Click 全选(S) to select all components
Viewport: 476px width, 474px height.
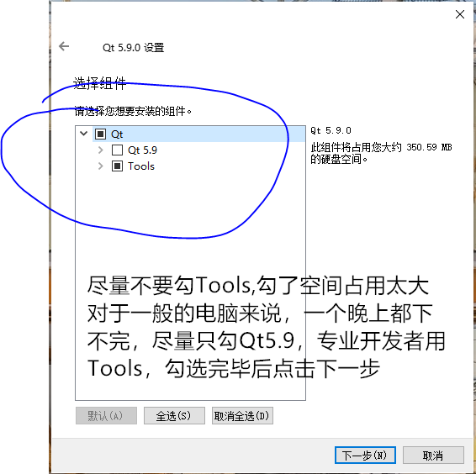[x=174, y=415]
